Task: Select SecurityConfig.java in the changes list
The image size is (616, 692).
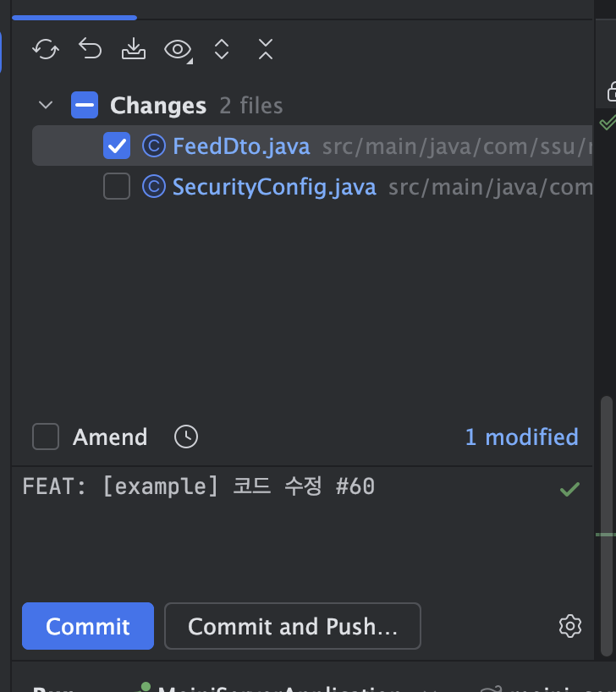Action: pyautogui.click(x=274, y=187)
